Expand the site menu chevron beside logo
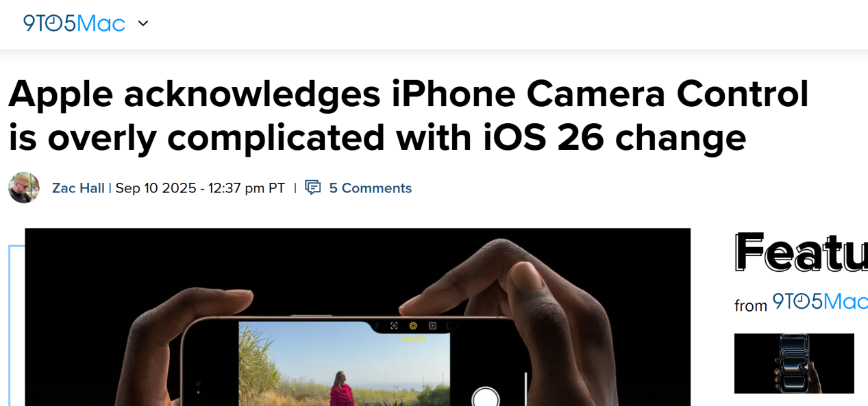868x406 pixels. (x=143, y=23)
